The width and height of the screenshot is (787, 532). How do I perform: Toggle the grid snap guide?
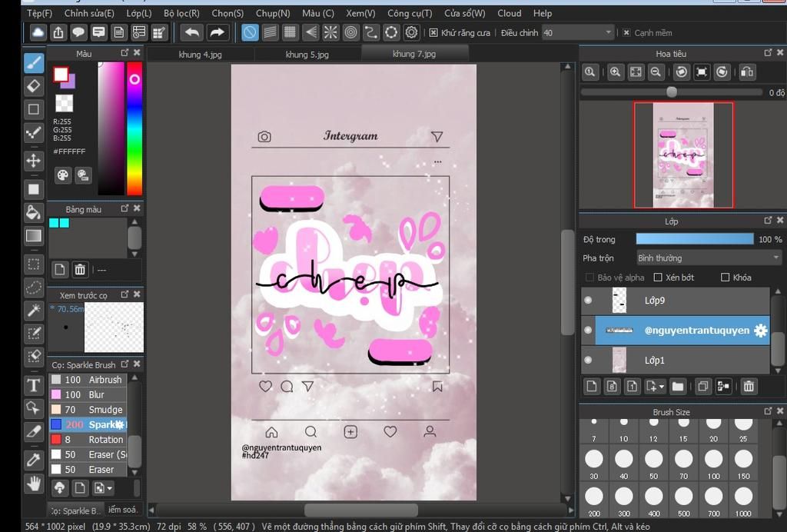pyautogui.click(x=290, y=32)
